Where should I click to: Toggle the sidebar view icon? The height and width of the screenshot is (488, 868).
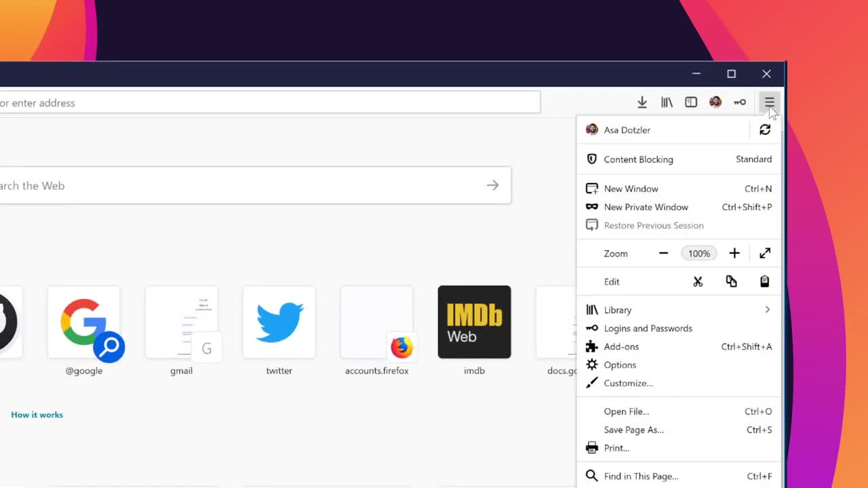(x=691, y=102)
